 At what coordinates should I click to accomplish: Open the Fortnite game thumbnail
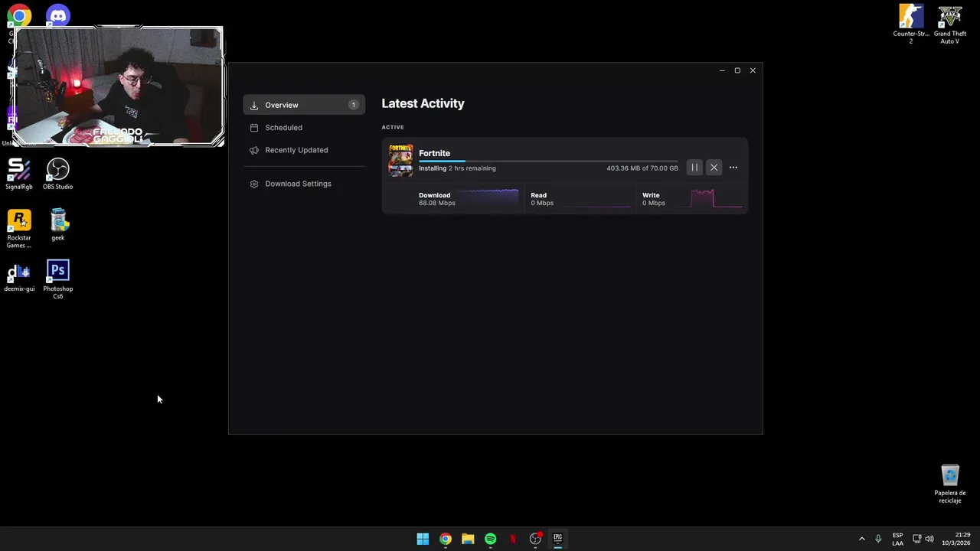pos(400,161)
